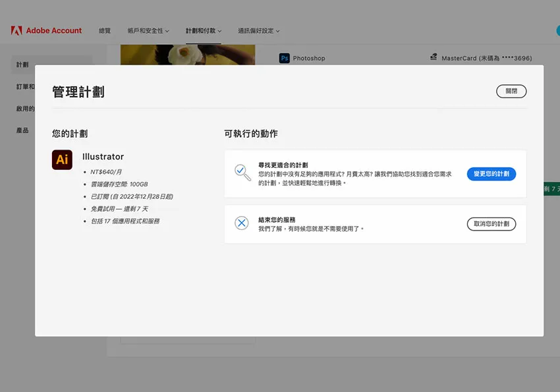Expand the 計劃和付款 dropdown menu
This screenshot has height=392, width=560.
pos(203,31)
